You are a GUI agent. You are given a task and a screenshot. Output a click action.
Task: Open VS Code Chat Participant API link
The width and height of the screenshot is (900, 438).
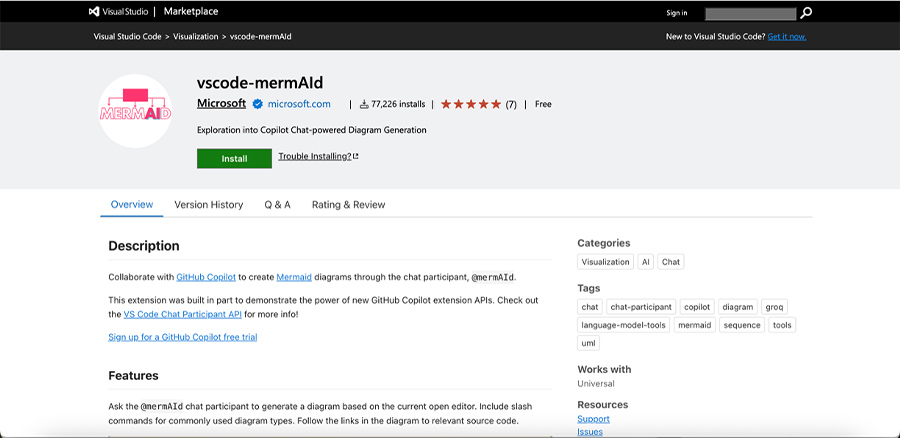coord(183,314)
